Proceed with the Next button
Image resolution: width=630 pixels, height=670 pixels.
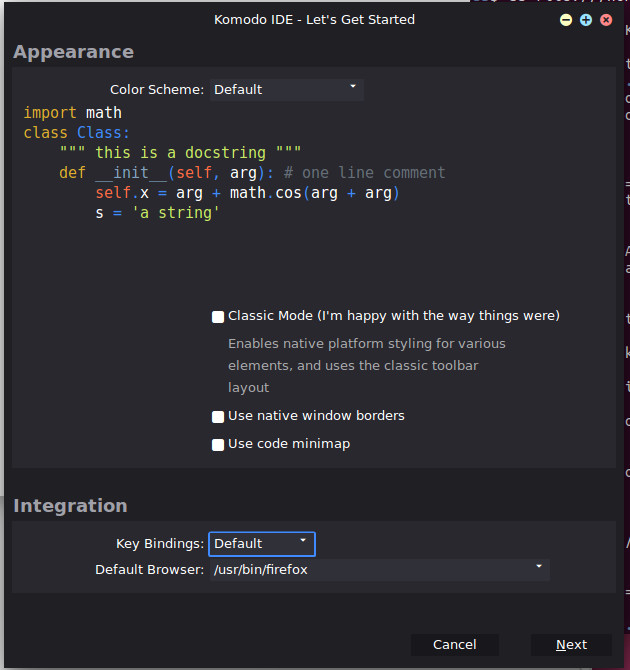[x=571, y=645]
